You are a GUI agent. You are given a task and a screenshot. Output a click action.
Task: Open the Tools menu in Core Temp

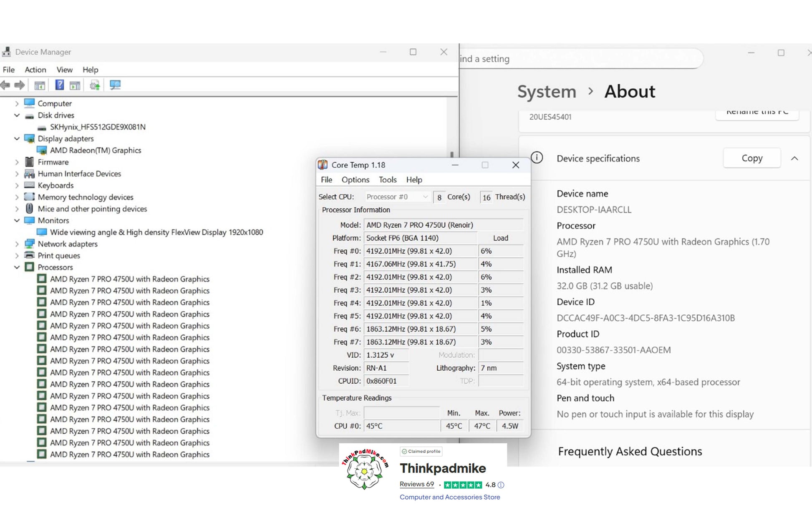tap(387, 180)
